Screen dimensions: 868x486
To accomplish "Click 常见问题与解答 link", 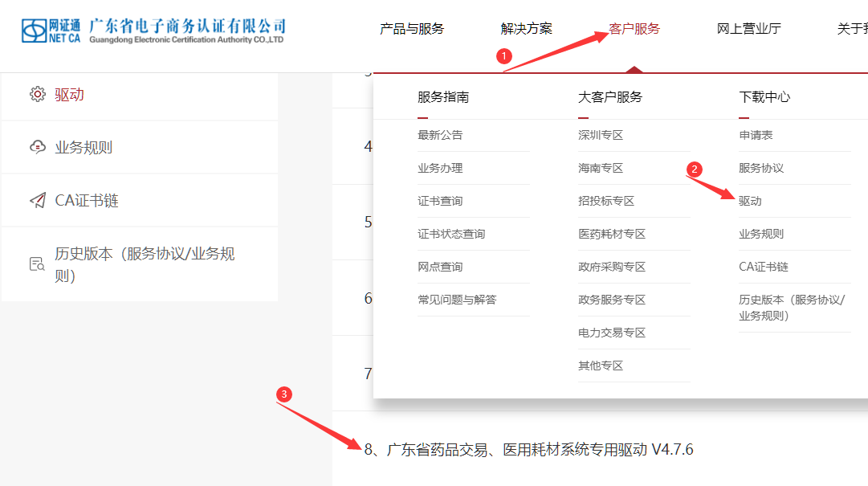I will [x=457, y=300].
